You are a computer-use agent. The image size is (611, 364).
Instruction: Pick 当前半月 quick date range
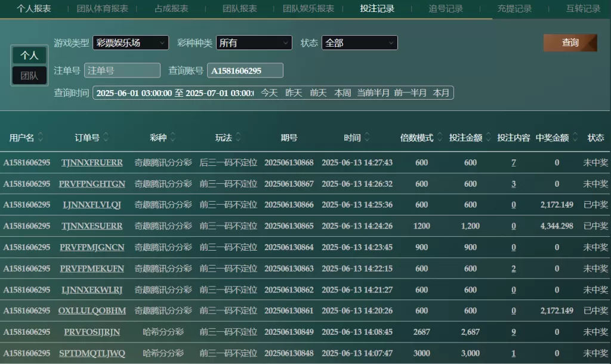point(373,92)
